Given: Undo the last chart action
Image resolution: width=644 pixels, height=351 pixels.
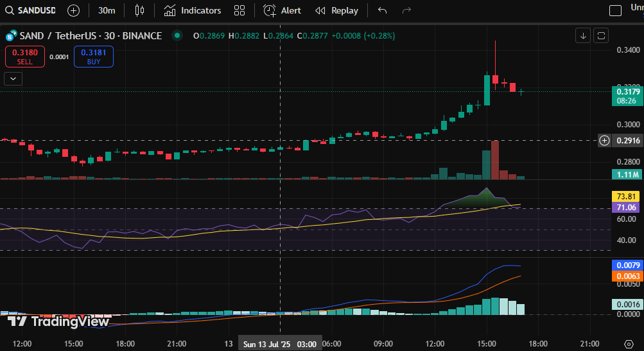Looking at the screenshot, I should (x=383, y=11).
